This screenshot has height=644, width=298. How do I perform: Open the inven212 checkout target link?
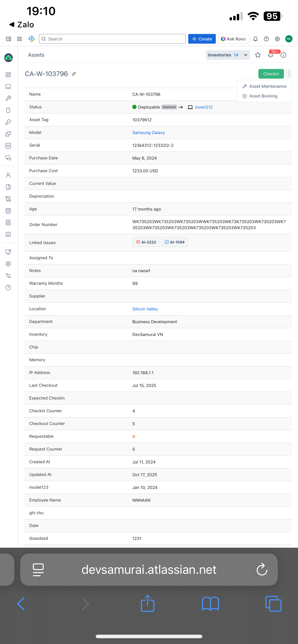[x=204, y=107]
